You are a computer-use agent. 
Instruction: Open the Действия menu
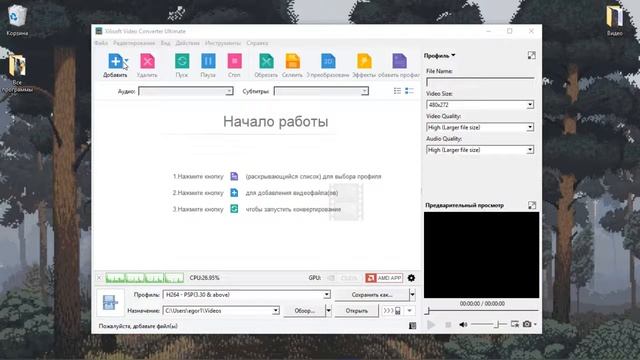188,43
